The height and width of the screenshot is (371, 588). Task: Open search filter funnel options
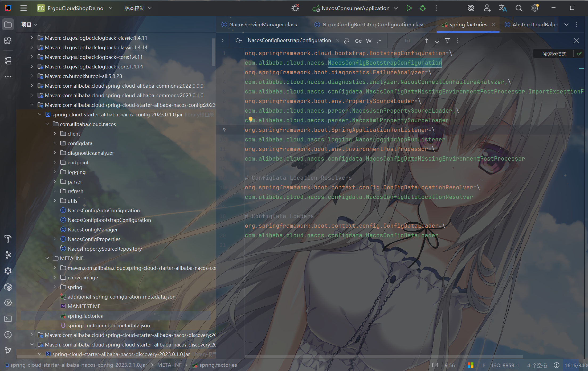[x=447, y=41]
